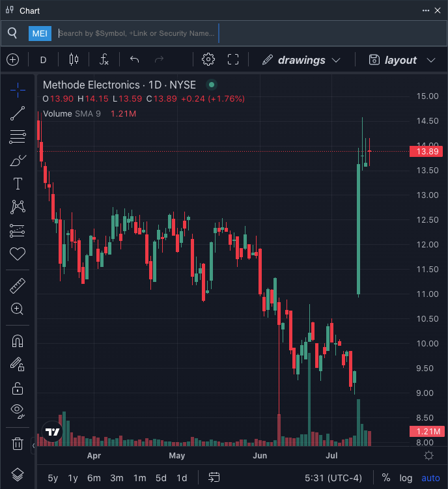Hide all drawings using the eye icon

pos(18,411)
